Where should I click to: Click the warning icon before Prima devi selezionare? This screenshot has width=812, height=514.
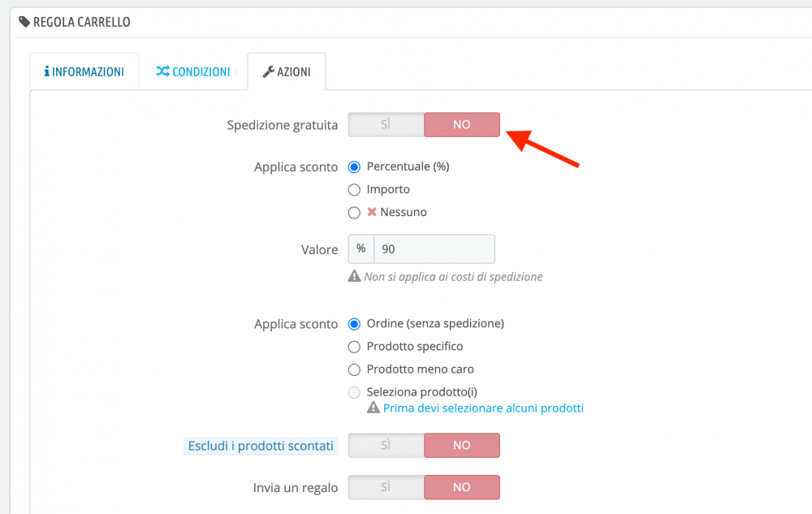374,408
